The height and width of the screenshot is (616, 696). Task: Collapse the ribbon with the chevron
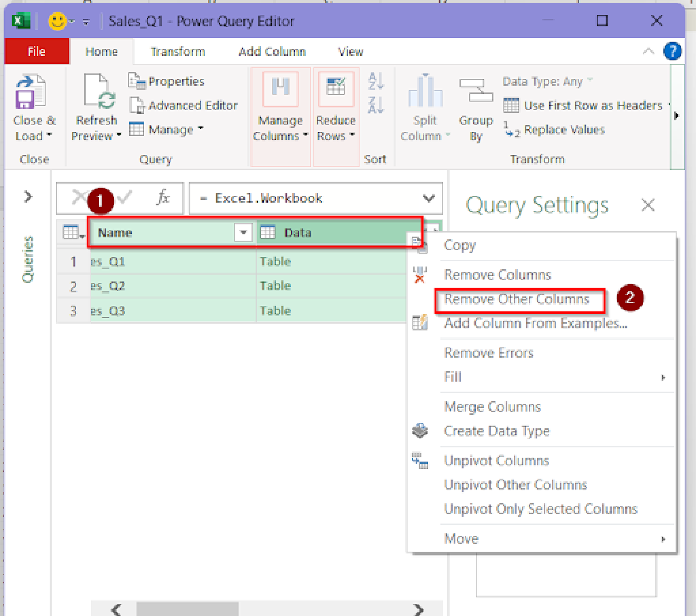tap(649, 51)
